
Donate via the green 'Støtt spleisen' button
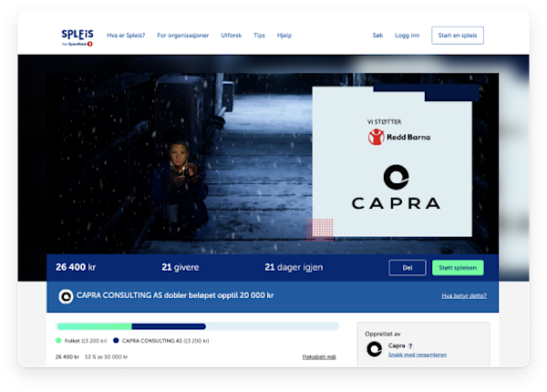click(458, 267)
